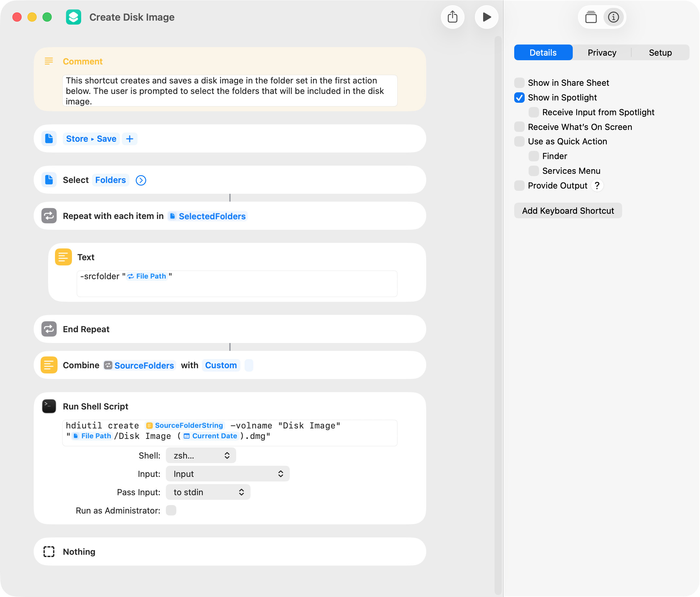Uncheck Show in Spotlight
The height and width of the screenshot is (597, 700).
[x=519, y=98]
